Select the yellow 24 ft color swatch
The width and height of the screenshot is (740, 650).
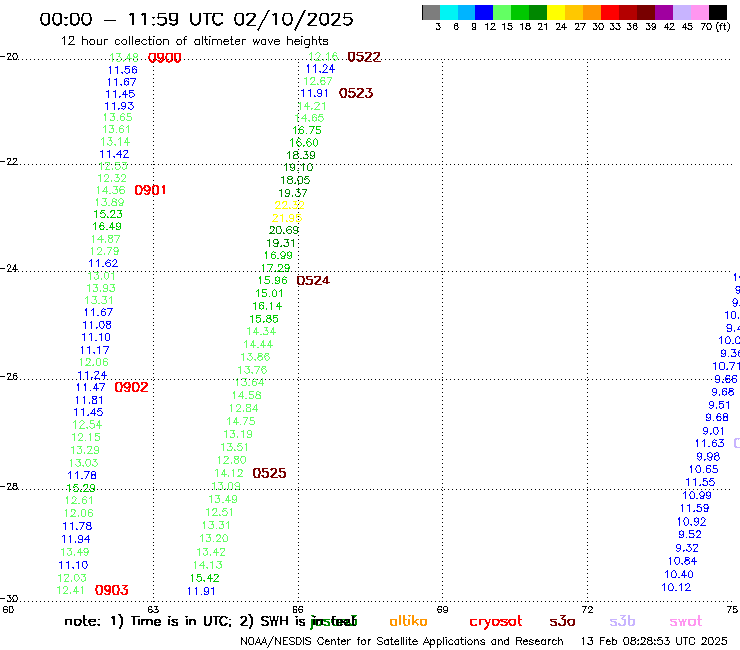pos(556,12)
